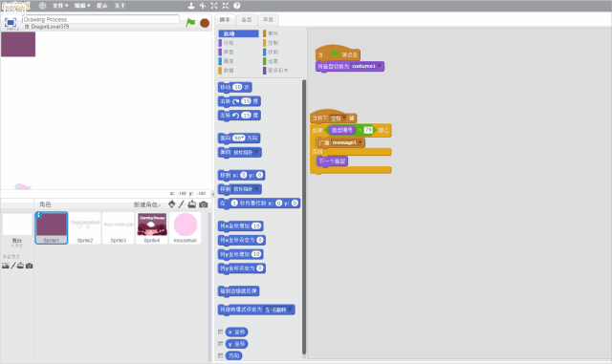Open rotation style dropdown in palette block
The image size is (612, 364).
289,310
